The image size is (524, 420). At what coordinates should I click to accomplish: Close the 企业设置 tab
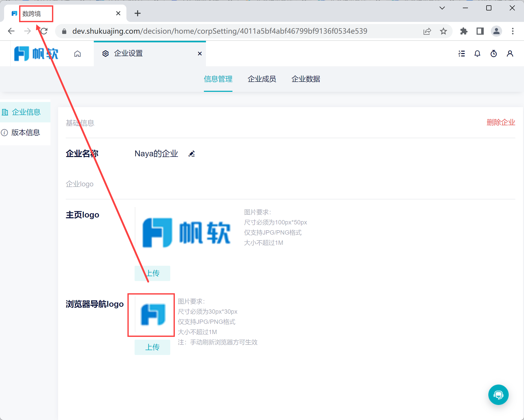point(200,54)
